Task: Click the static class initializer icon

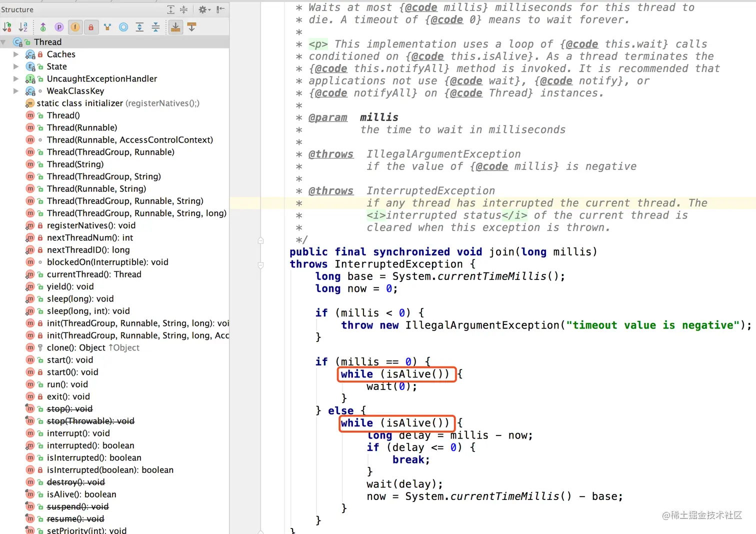Action: click(x=30, y=103)
